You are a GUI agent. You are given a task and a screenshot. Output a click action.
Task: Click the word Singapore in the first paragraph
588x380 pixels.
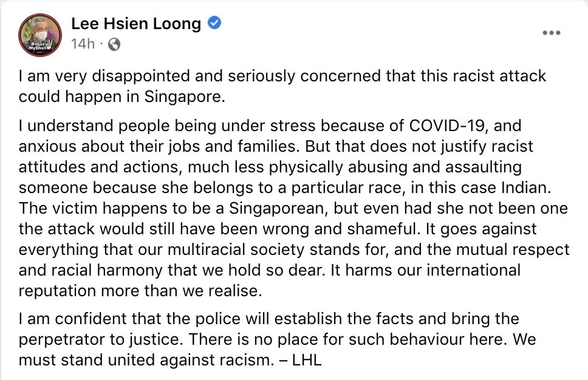tap(185, 97)
